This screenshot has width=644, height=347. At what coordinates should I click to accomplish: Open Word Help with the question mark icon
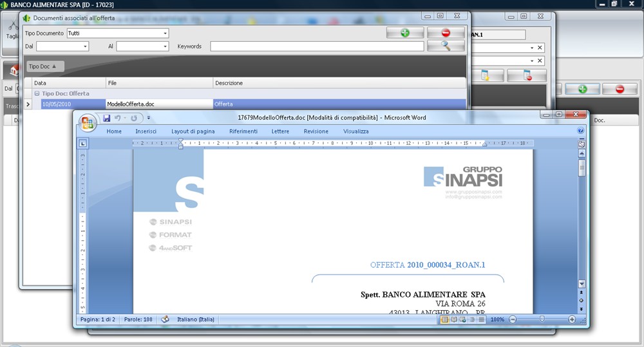click(580, 131)
